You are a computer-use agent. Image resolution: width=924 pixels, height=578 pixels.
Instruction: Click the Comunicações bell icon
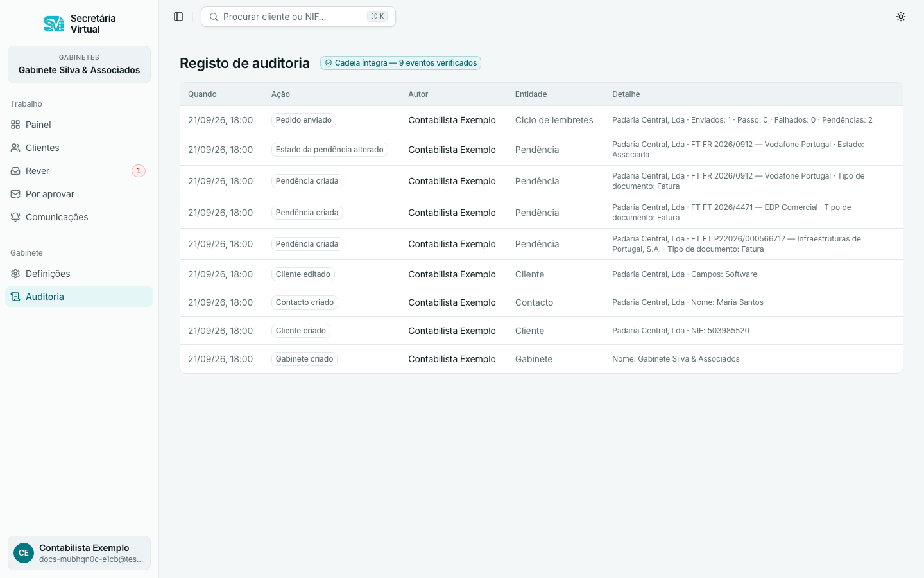point(15,217)
